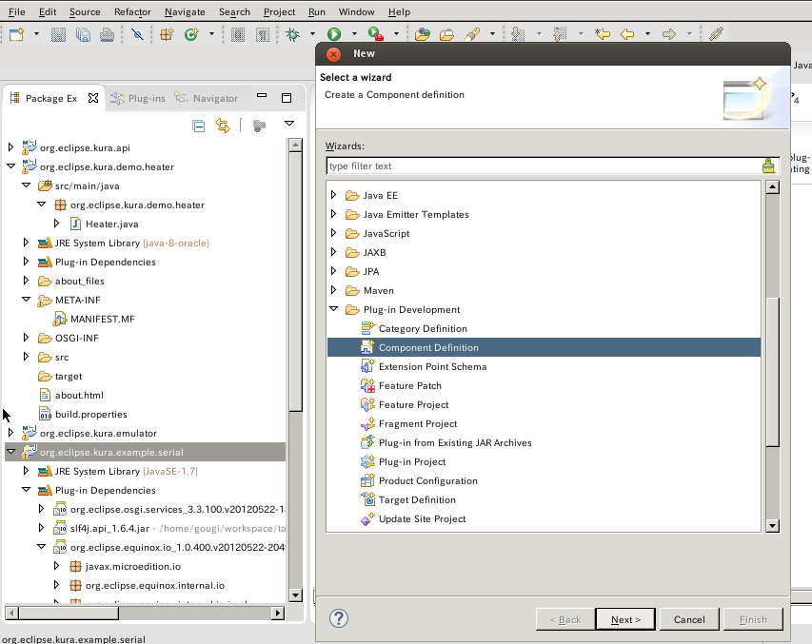Open the Source menu
The width and height of the screenshot is (812, 644).
pos(85,11)
